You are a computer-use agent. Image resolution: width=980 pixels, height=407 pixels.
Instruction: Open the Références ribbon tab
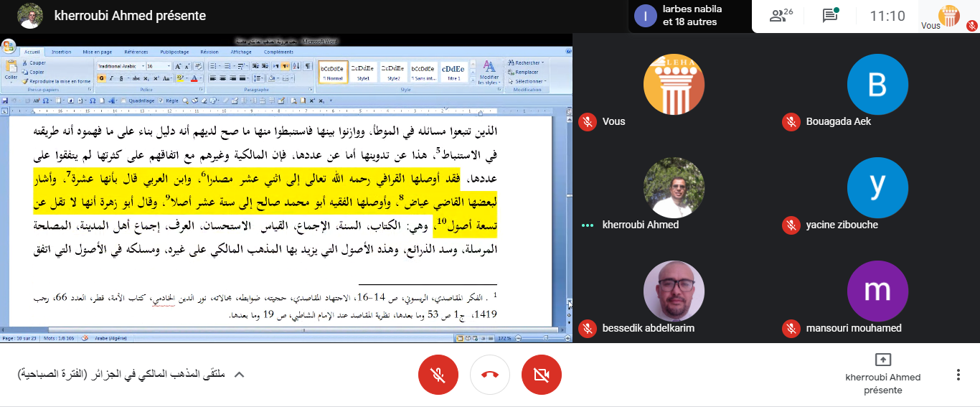point(136,52)
